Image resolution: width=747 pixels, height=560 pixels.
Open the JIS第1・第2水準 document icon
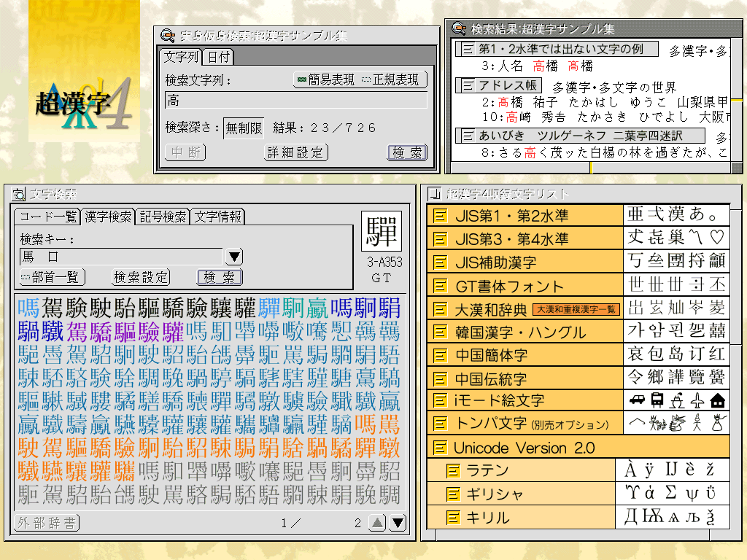point(439,216)
